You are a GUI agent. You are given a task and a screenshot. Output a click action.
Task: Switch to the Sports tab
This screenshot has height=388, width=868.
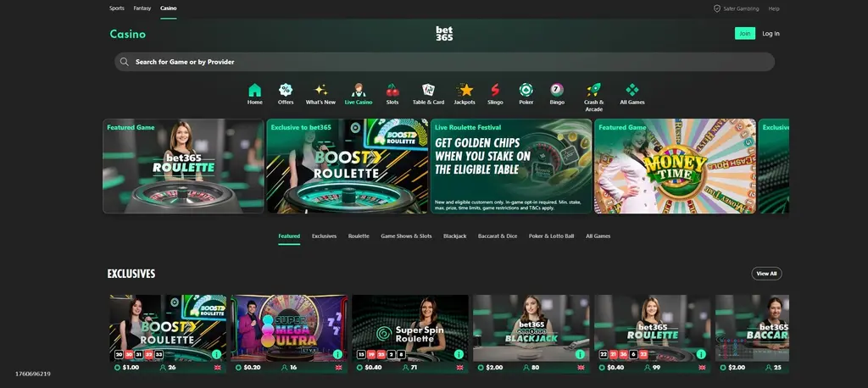click(x=117, y=8)
